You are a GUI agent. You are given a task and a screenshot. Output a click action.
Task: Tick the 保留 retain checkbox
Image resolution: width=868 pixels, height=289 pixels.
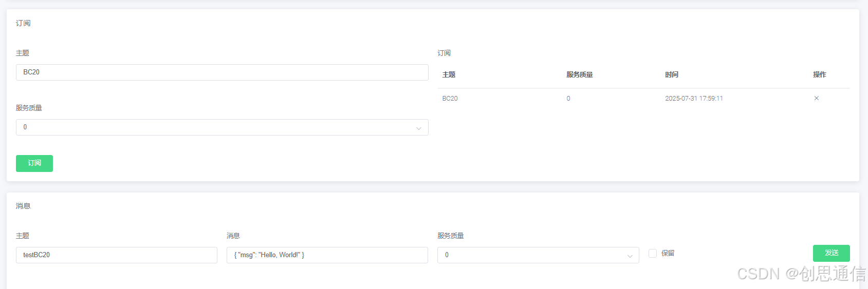653,253
